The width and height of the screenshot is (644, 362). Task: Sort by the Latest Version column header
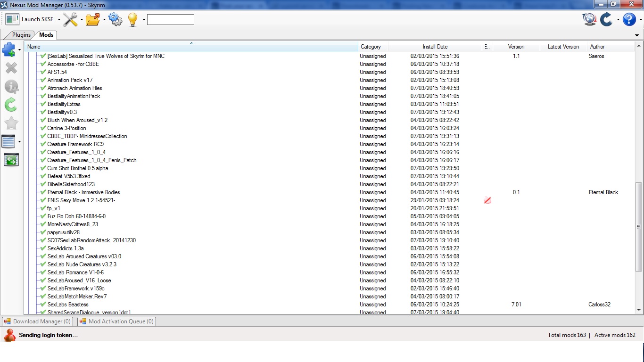coord(563,47)
